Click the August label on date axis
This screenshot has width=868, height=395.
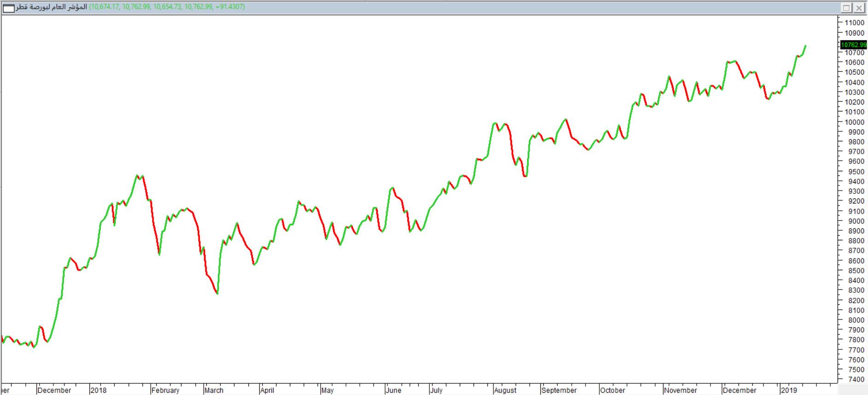click(x=505, y=390)
